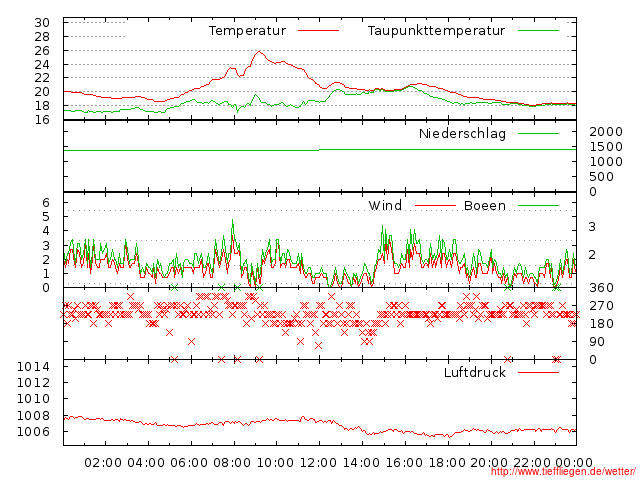Click the green Taupunkttemperatur legend line sample

coord(538,31)
